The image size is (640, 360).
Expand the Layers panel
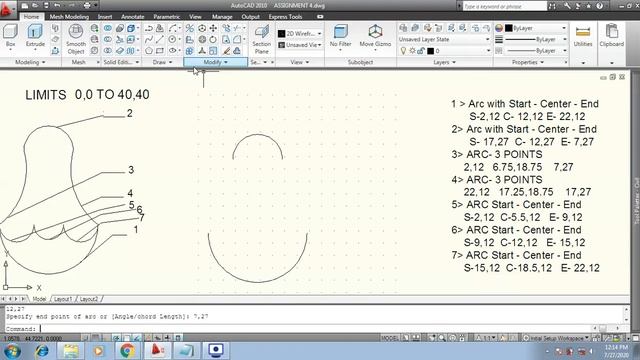click(444, 62)
